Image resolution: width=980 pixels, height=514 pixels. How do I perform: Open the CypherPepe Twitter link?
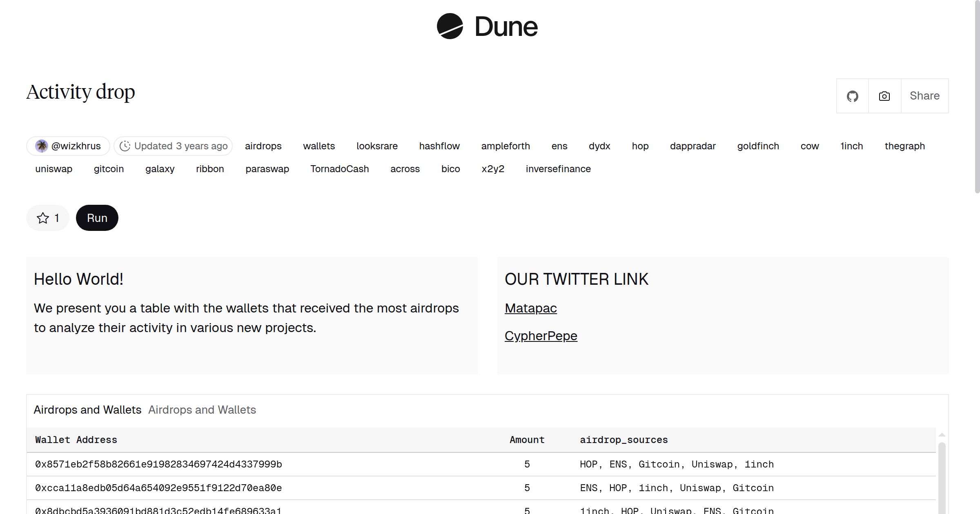pyautogui.click(x=541, y=336)
